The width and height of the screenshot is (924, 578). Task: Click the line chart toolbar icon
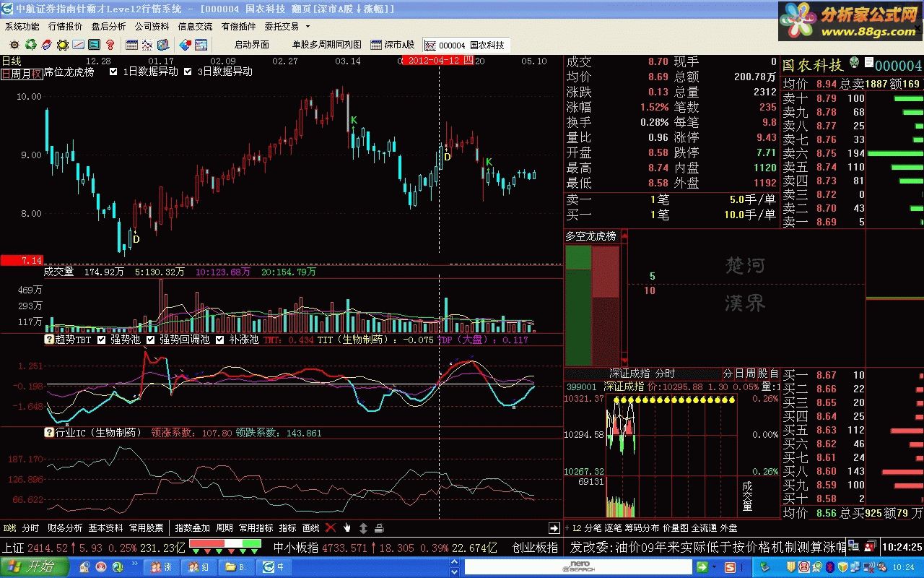click(x=78, y=45)
